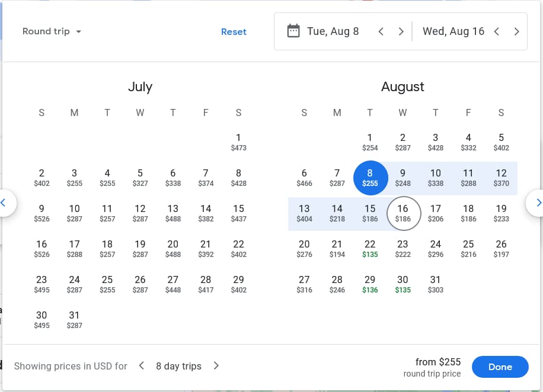Move departure date to previous day
This screenshot has width=543, height=392.
tap(381, 31)
